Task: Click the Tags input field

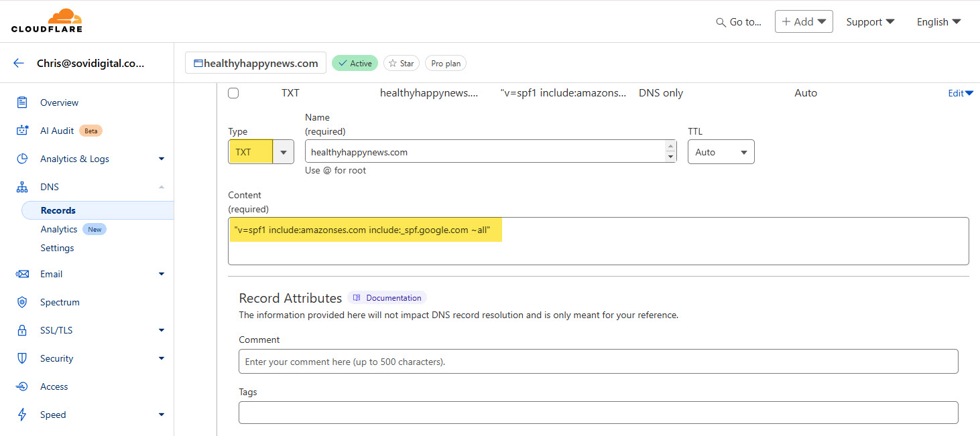Action: [x=599, y=413]
